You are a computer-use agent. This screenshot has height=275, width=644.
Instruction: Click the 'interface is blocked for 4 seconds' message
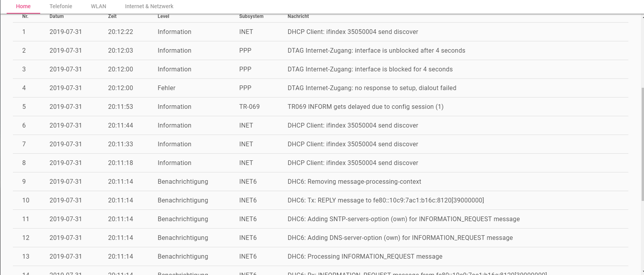370,69
